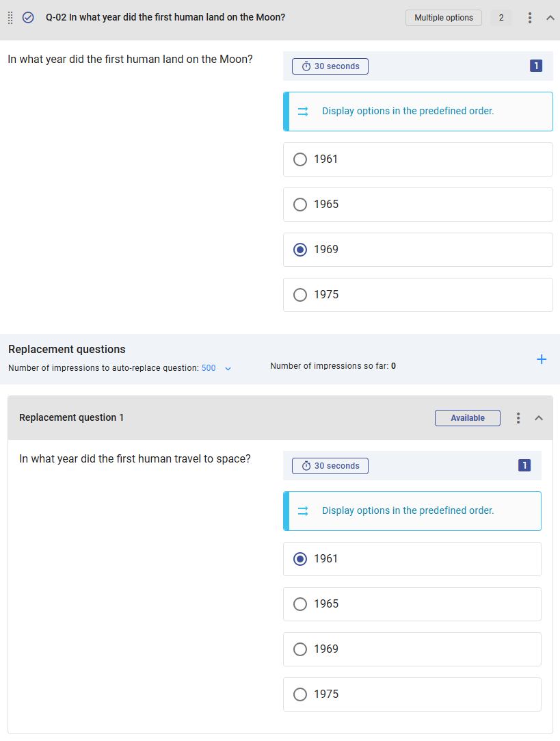Click the Multiple options button
This screenshot has width=560, height=741.
[443, 17]
